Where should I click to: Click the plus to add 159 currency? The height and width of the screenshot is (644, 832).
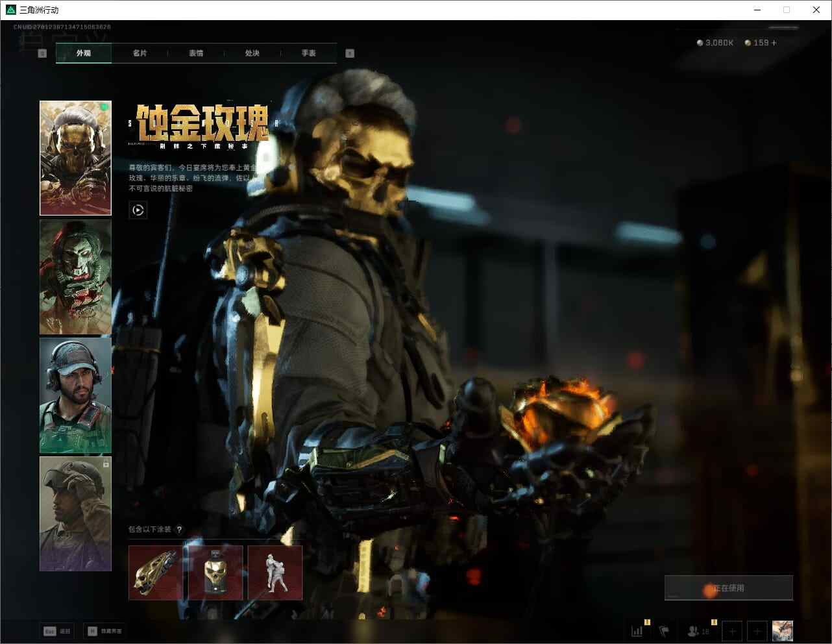coord(774,43)
